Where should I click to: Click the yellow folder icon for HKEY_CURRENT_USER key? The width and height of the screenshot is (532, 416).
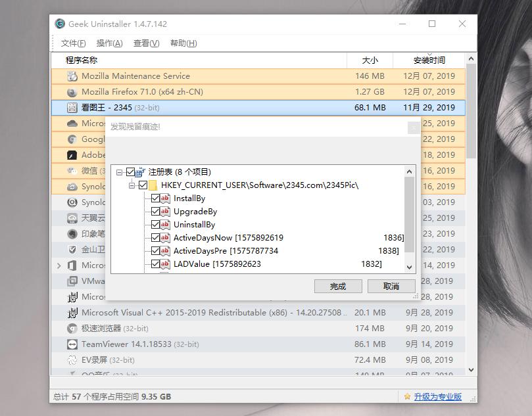pyautogui.click(x=153, y=185)
